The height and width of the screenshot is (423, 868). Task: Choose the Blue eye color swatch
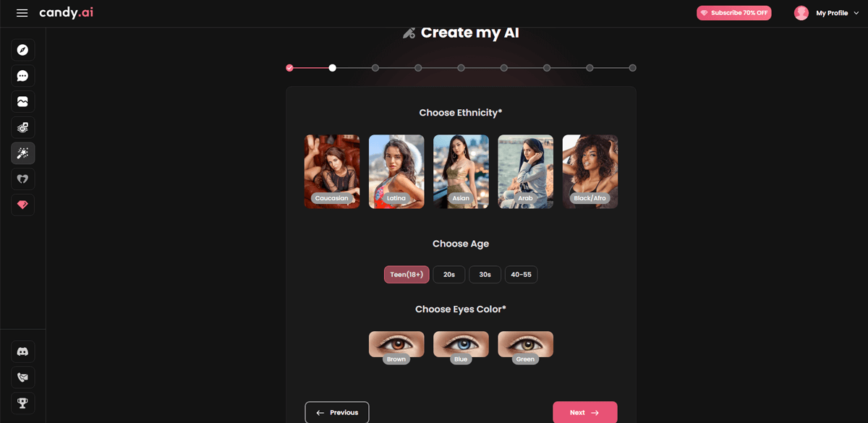461,345
